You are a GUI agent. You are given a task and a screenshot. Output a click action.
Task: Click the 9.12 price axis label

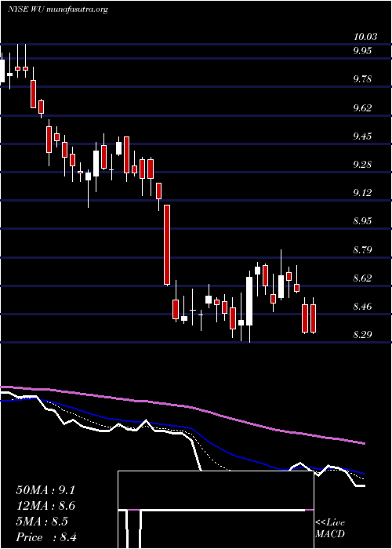[362, 193]
